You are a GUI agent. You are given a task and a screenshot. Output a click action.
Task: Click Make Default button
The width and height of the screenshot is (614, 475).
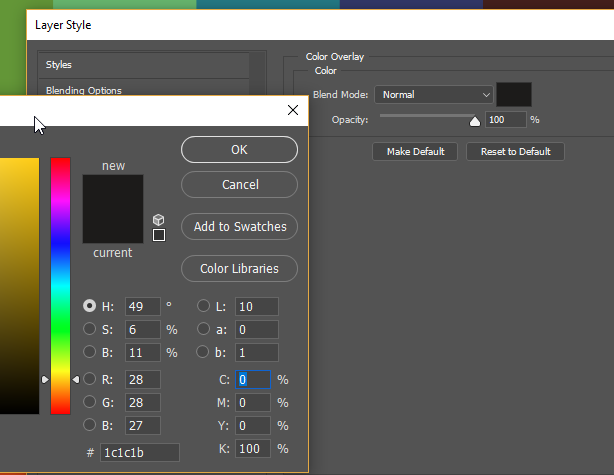(415, 152)
